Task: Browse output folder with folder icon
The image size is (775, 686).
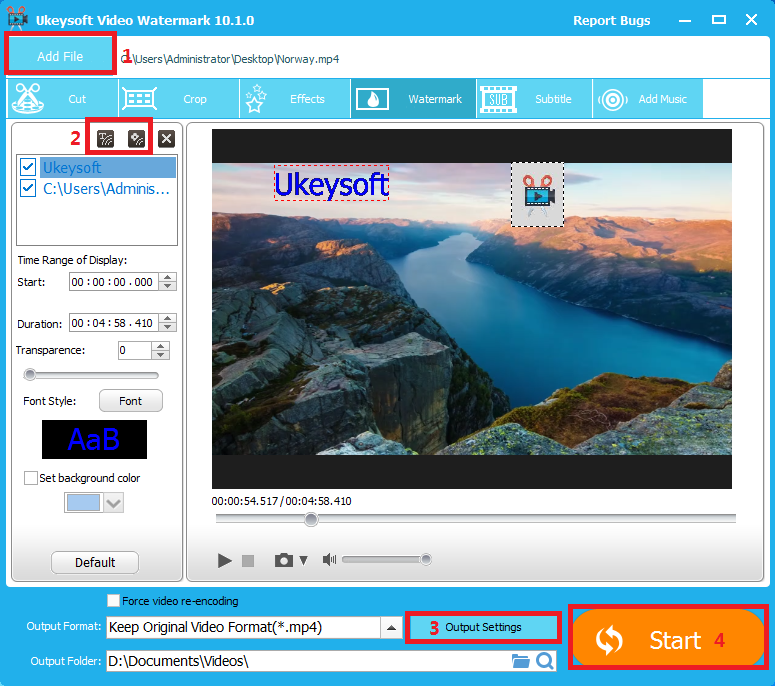Action: coord(520,661)
